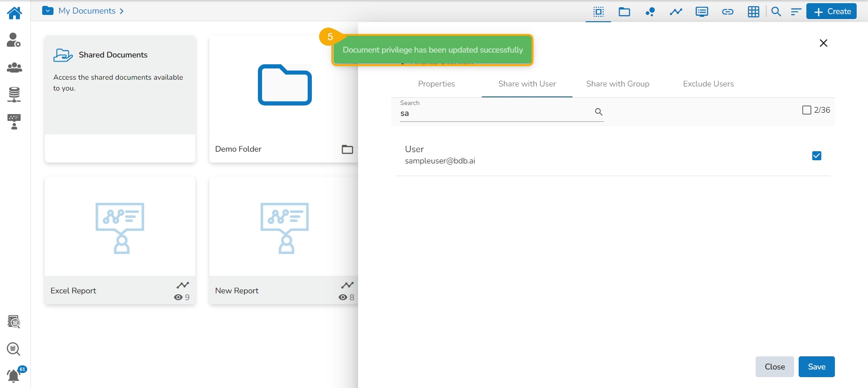Open the data search icon in sidebar
Image resolution: width=868 pixels, height=388 pixels.
click(14, 349)
